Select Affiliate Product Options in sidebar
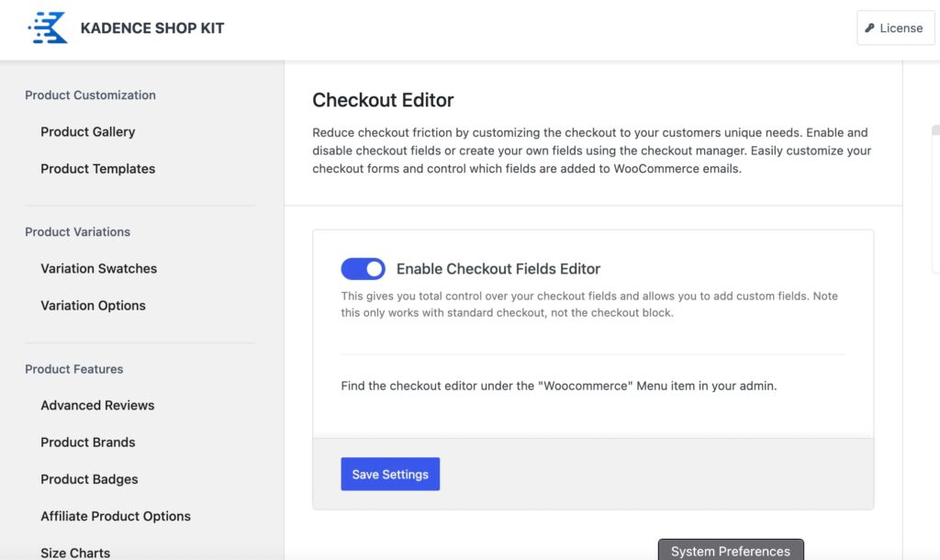The height and width of the screenshot is (560, 940). click(x=116, y=516)
